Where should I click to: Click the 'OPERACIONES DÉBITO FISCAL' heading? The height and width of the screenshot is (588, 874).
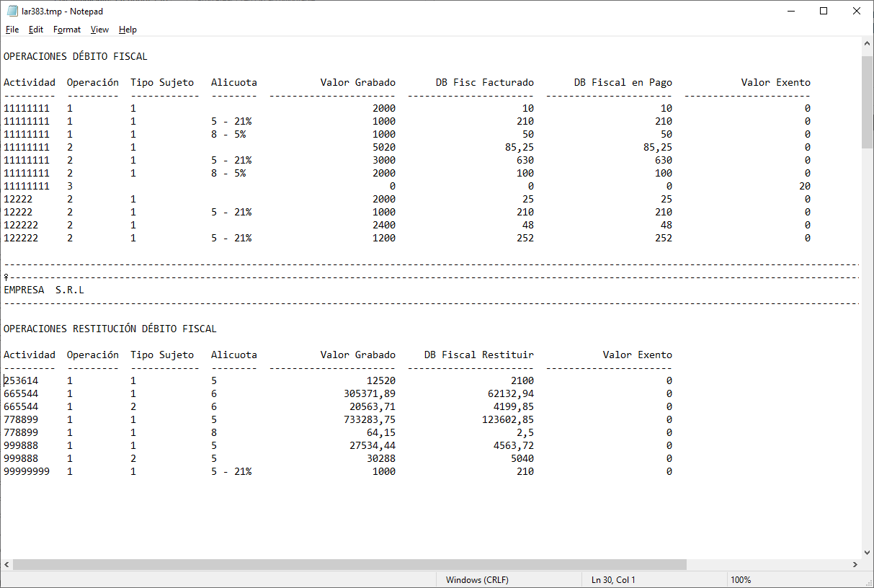(x=76, y=56)
